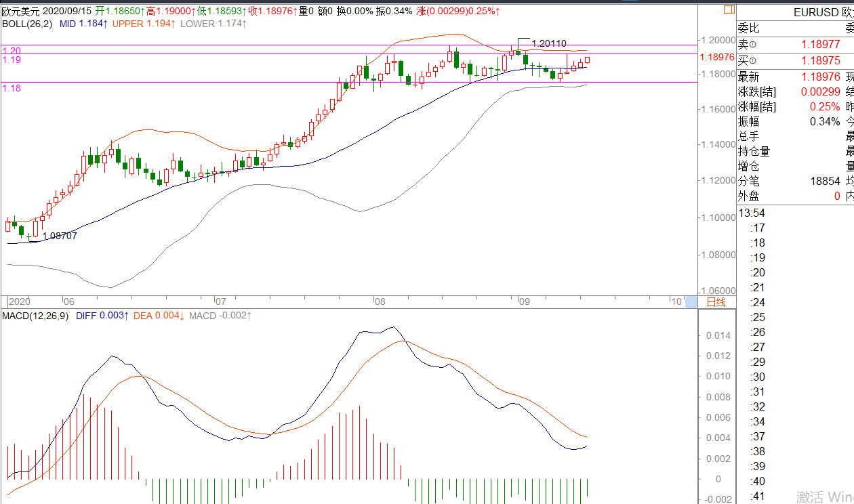The height and width of the screenshot is (504, 854).
Task: Click the 分笔 value 18854
Action: pyautogui.click(x=826, y=182)
